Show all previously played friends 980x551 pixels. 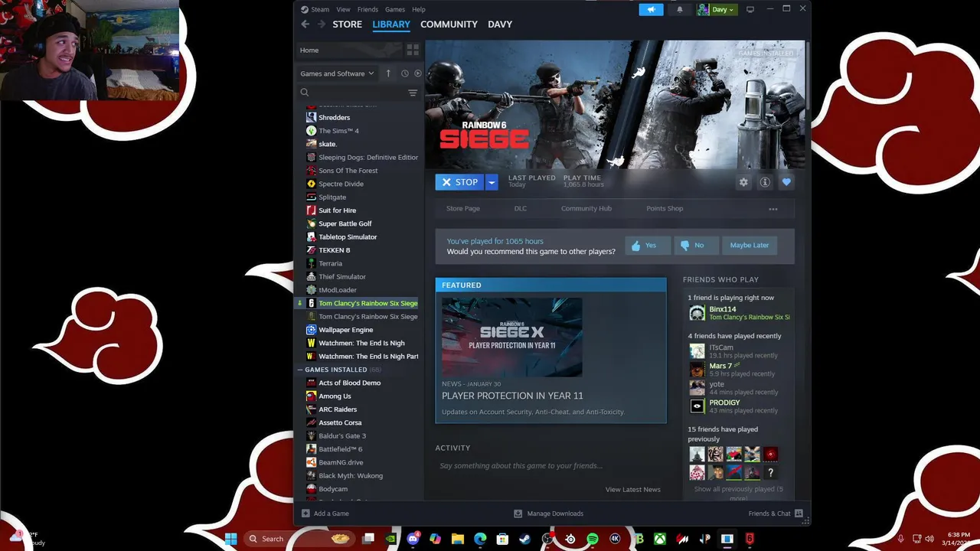738,493
